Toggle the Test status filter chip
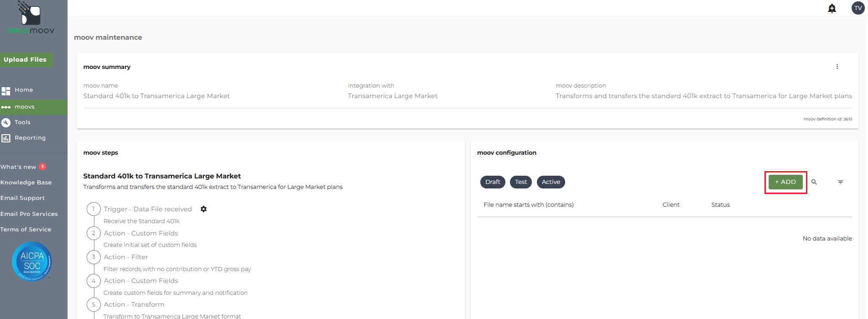 [x=521, y=182]
